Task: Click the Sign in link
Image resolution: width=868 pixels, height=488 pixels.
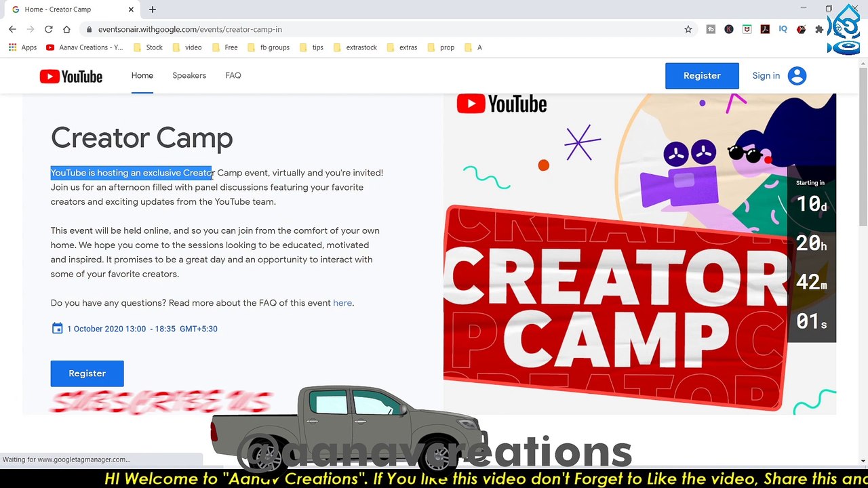Action: [x=766, y=76]
